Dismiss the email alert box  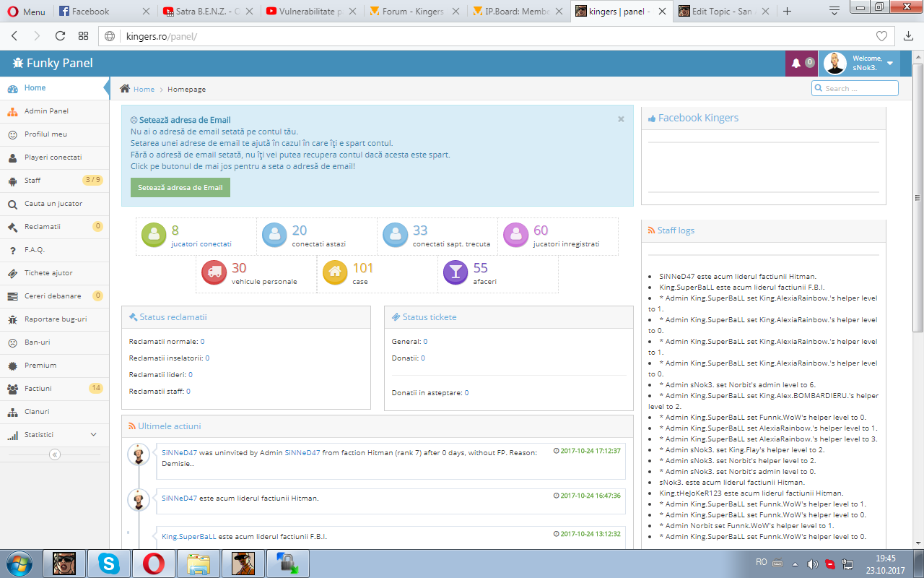pos(621,119)
